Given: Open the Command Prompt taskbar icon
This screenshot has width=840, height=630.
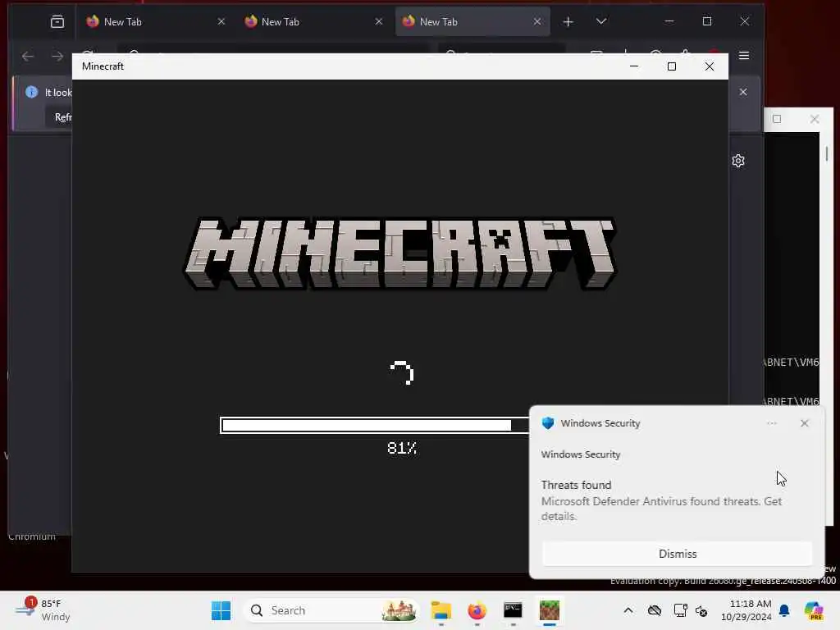Looking at the screenshot, I should [x=514, y=610].
